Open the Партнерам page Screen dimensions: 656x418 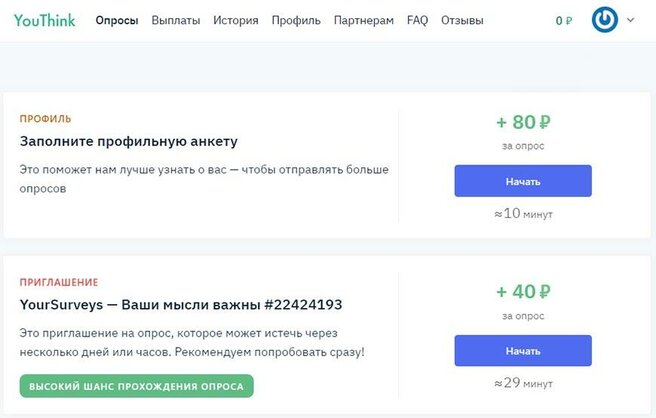coord(364,20)
